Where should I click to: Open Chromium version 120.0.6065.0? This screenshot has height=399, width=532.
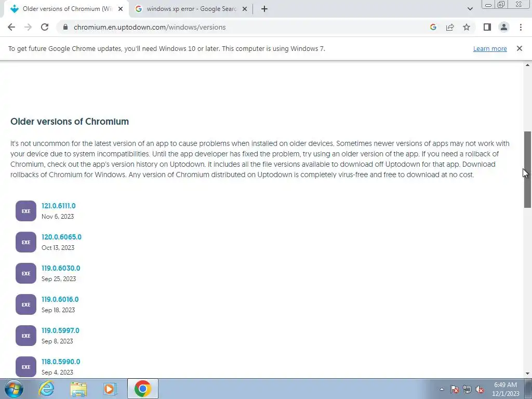coord(61,237)
